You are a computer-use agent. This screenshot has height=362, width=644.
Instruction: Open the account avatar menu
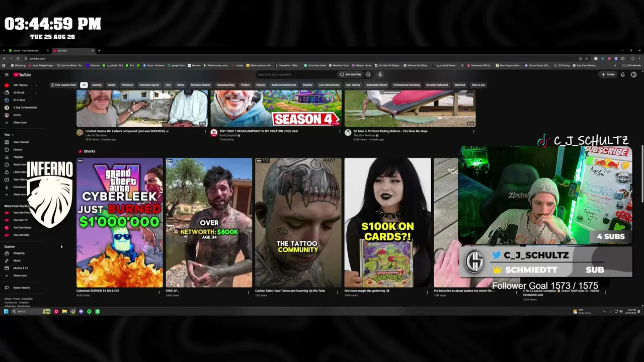[x=633, y=74]
